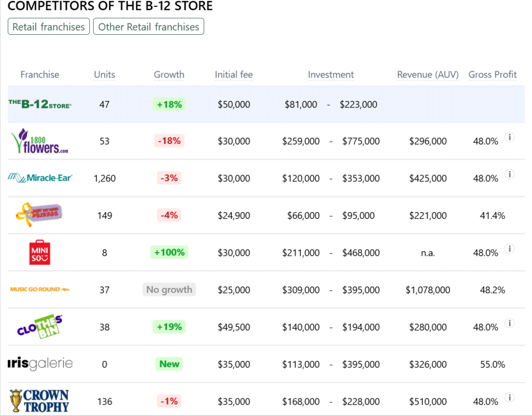
Task: Click the $1,078,000 revenue value
Action: (428, 290)
